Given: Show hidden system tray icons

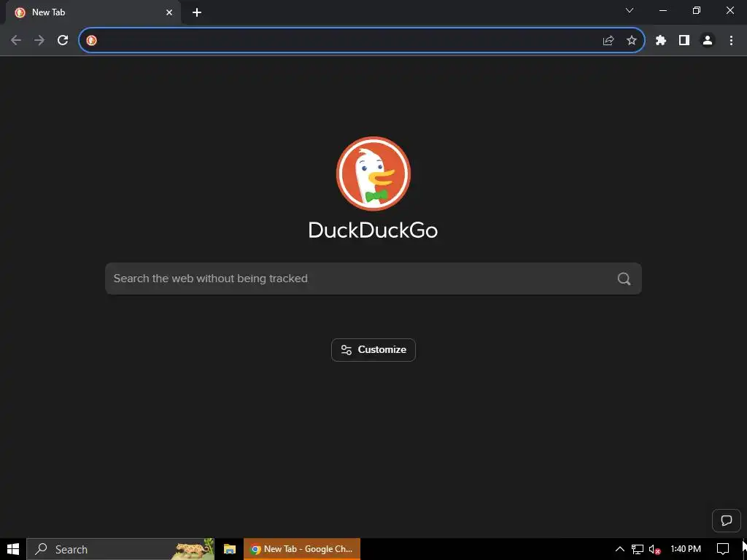Looking at the screenshot, I should (x=620, y=549).
